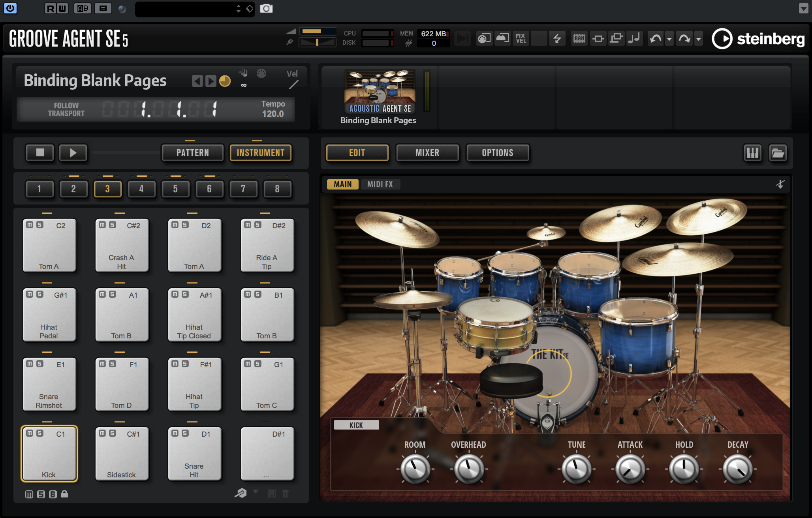Click the undo arrow icon

point(656,39)
